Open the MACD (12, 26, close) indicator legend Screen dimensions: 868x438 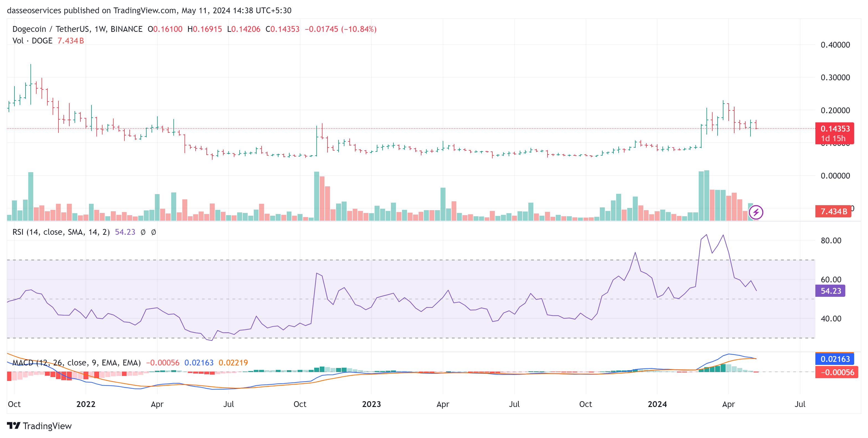(x=76, y=363)
